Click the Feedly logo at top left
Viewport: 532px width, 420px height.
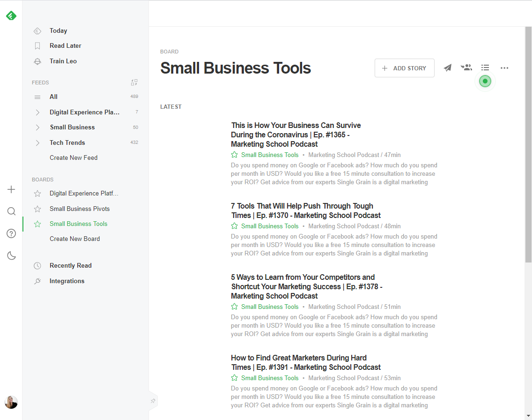tap(11, 15)
